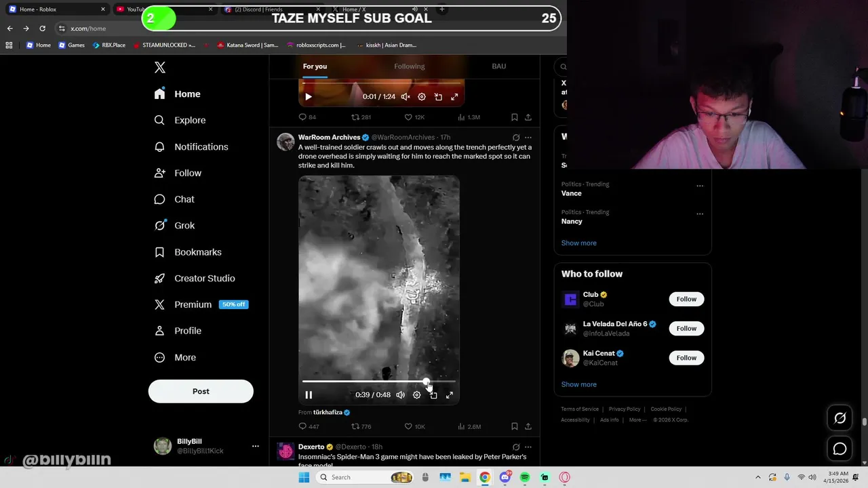Reload the page in browser
Image resolution: width=868 pixels, height=488 pixels.
click(x=42, y=28)
